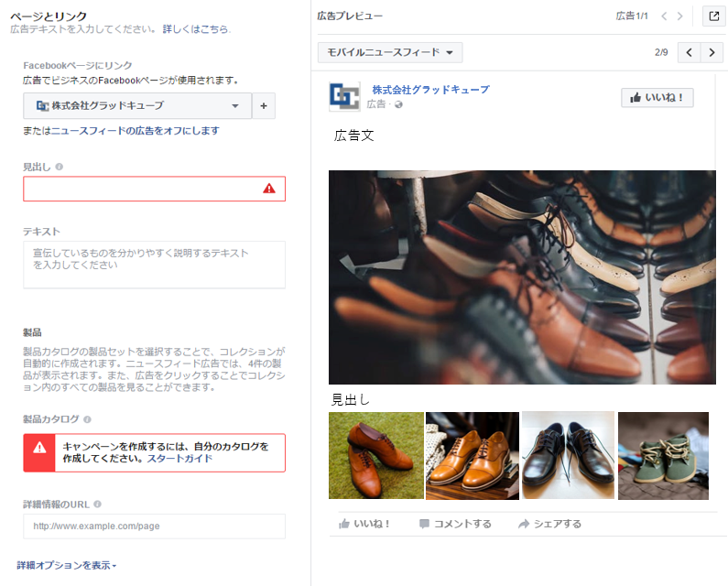This screenshot has width=728, height=586.
Task: Select the green baby shoes thumbnail
Action: click(x=663, y=455)
